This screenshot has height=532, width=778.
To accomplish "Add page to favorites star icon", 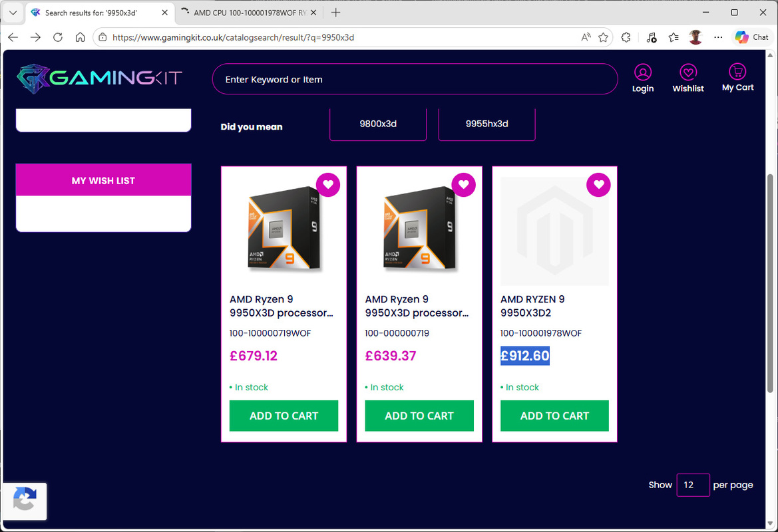I will pos(603,37).
